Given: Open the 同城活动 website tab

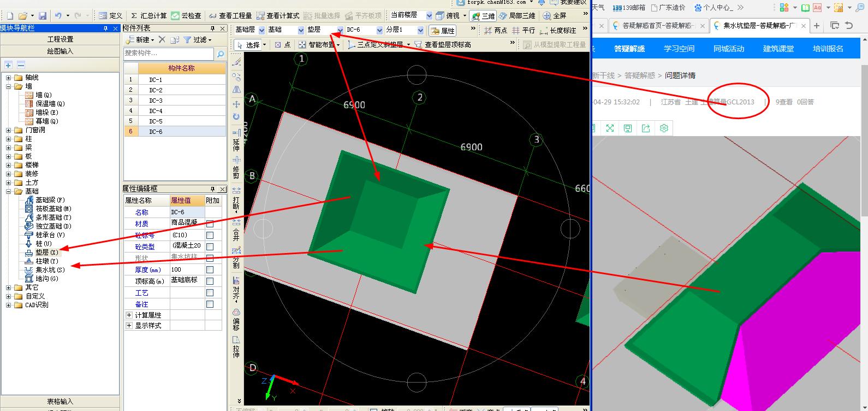Looking at the screenshot, I should tap(728, 49).
